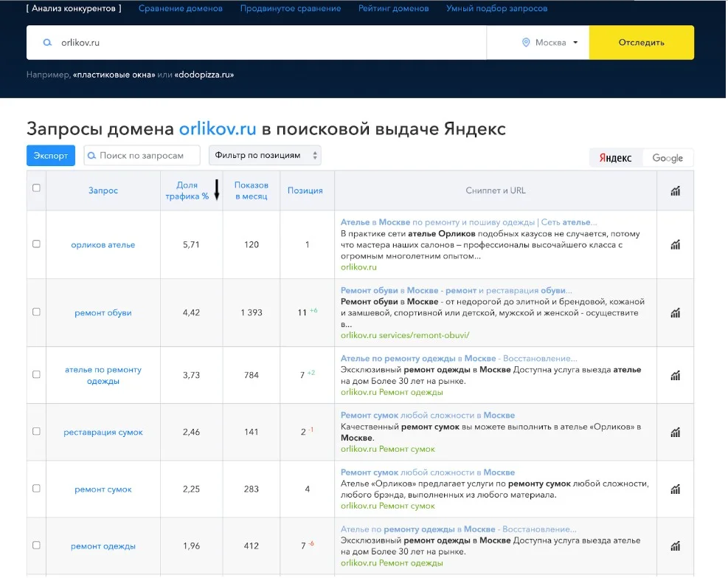Open URL orlikov.ru services/remont-obuvi/
Viewport: 728px width, 578px height.
point(405,335)
